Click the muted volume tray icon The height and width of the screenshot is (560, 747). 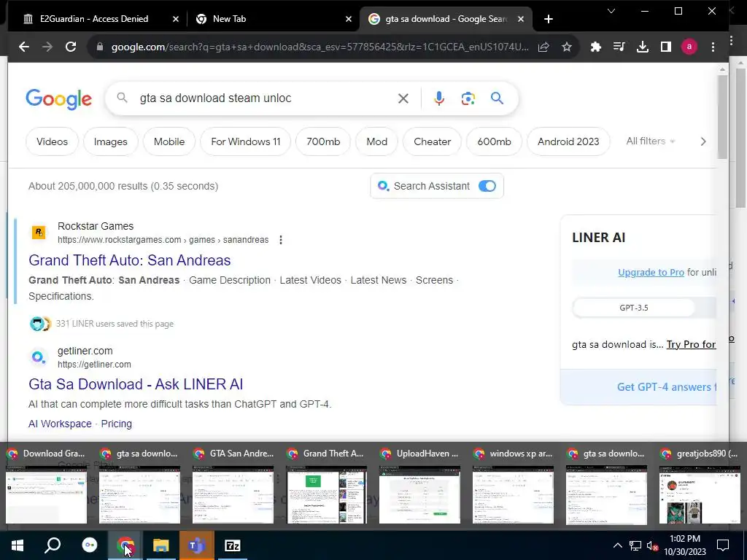(x=652, y=545)
